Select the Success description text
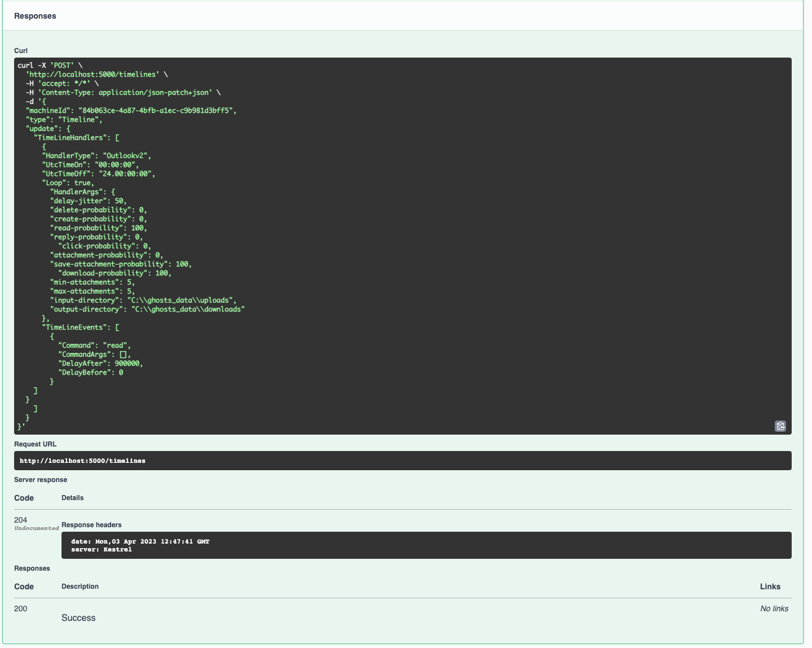This screenshot has width=812, height=648. tap(78, 618)
